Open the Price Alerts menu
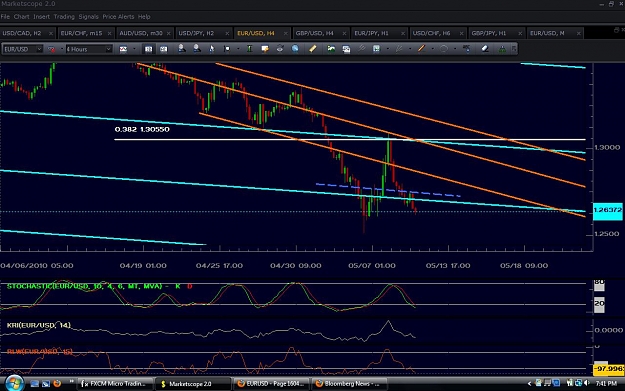Screen dimensions: 625x391 pos(118,17)
